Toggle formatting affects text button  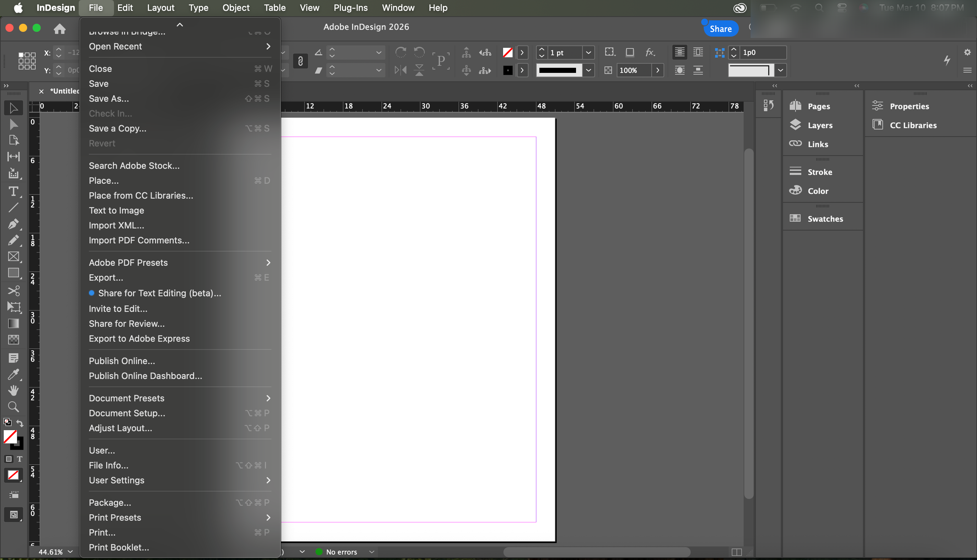coord(20,459)
